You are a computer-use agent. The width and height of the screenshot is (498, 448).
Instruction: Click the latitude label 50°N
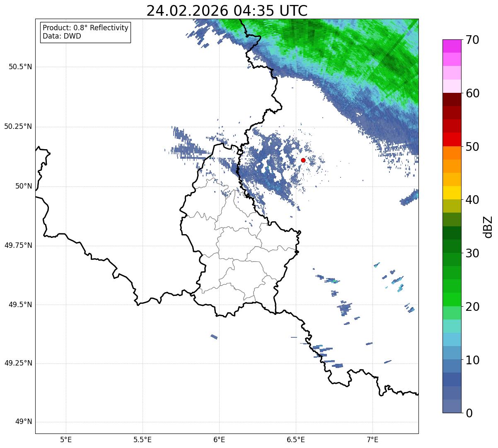tap(24, 186)
